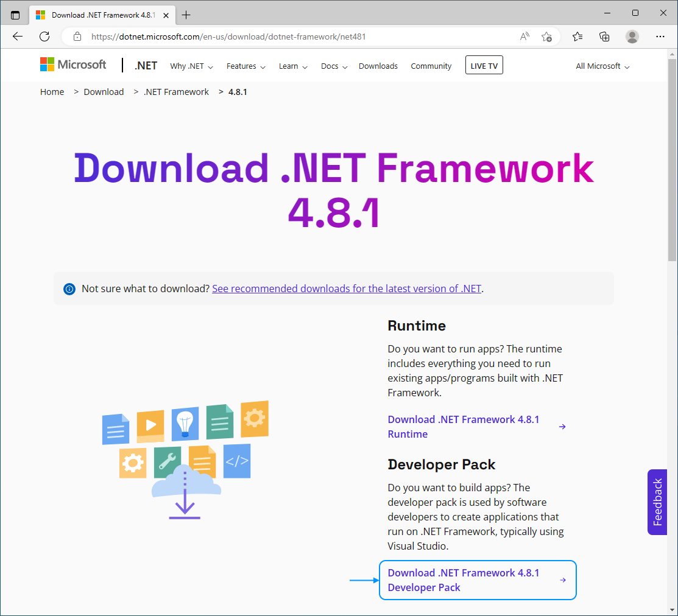The height and width of the screenshot is (616, 678).
Task: Open the user profile avatar
Action: coord(632,37)
